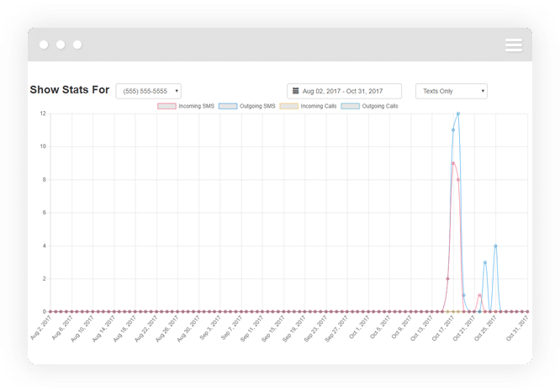Image resolution: width=560 pixels, height=392 pixels.
Task: Click the Oct 17, 2017 axis label
Action: point(443,329)
